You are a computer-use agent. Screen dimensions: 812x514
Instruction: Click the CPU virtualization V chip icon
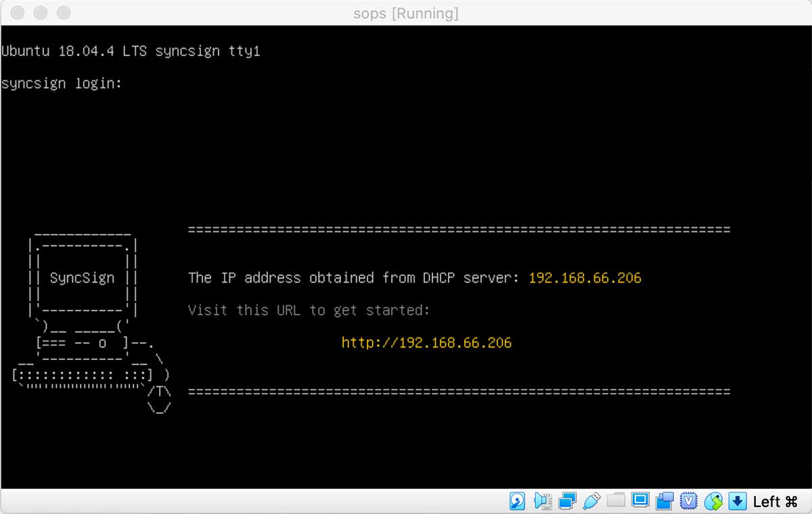689,501
